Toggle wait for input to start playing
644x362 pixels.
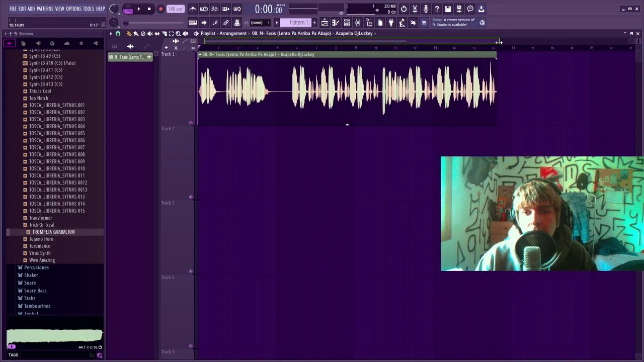coord(204,9)
